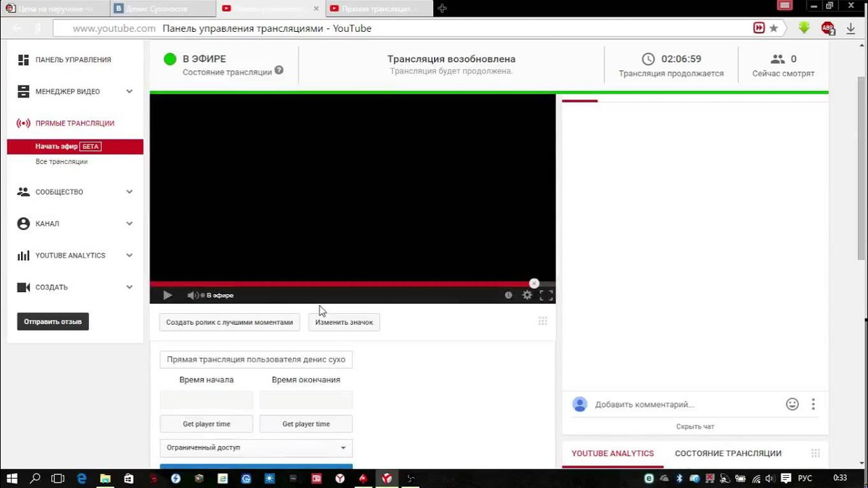Image resolution: width=868 pixels, height=488 pixels.
Task: Open a new browser tab with plus
Action: pyautogui.click(x=442, y=9)
